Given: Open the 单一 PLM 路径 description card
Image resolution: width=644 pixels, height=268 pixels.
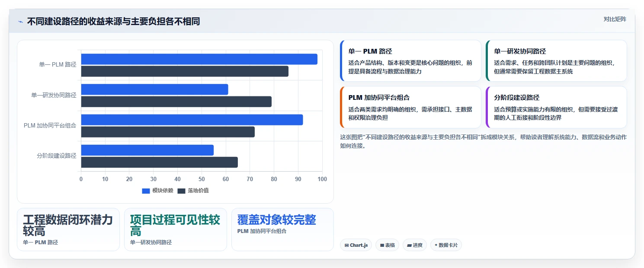Looking at the screenshot, I should 410,61.
